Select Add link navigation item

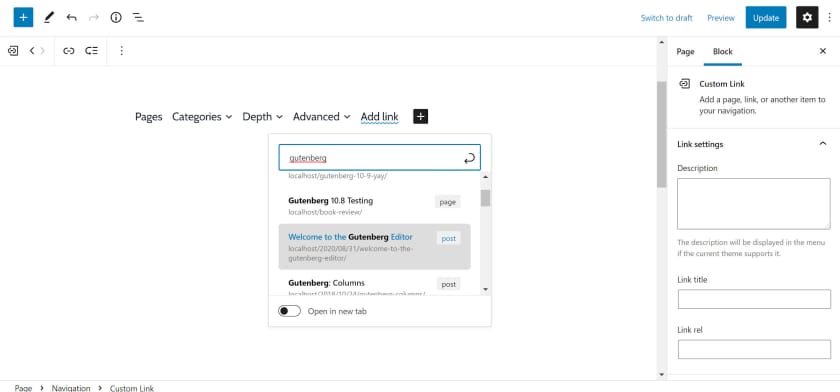click(x=379, y=117)
